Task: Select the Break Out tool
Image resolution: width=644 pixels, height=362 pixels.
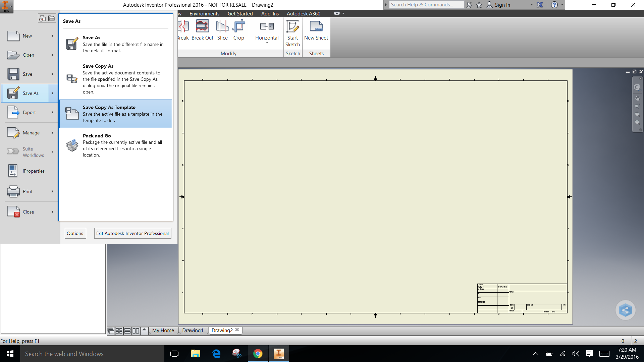Action: click(202, 30)
